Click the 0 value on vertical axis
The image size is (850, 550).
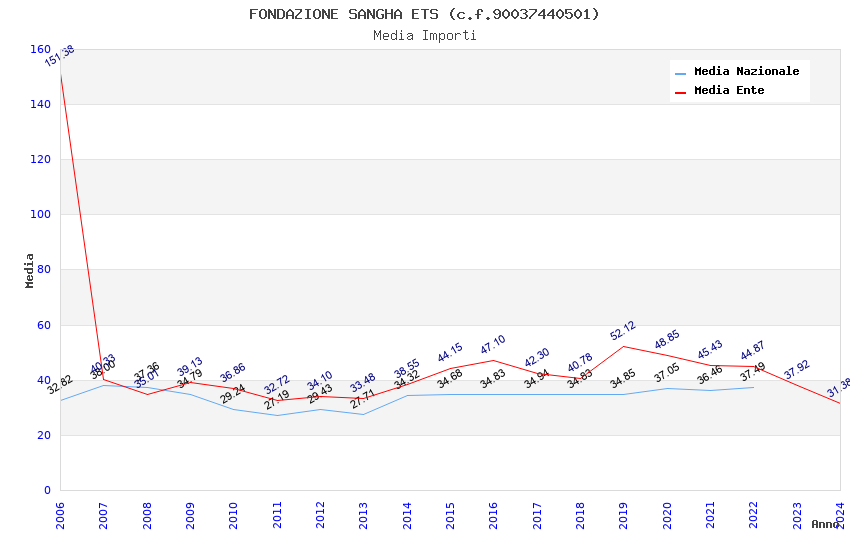point(48,490)
